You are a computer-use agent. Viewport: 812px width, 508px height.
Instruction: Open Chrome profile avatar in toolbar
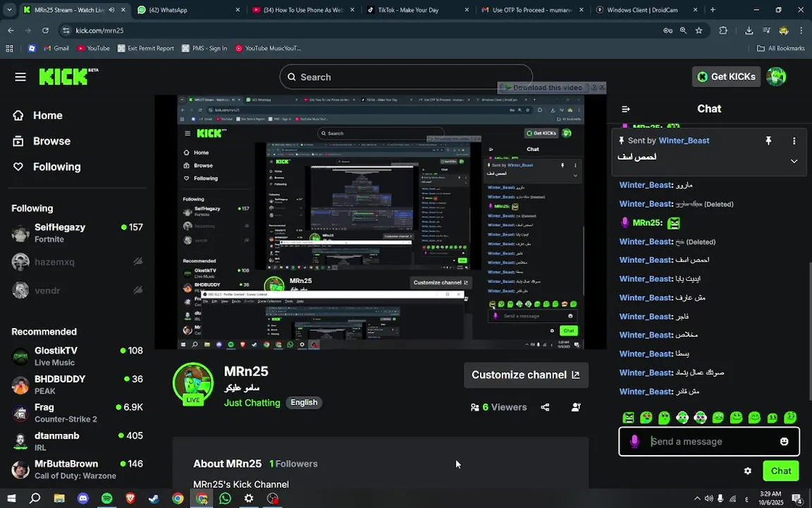coord(784,30)
